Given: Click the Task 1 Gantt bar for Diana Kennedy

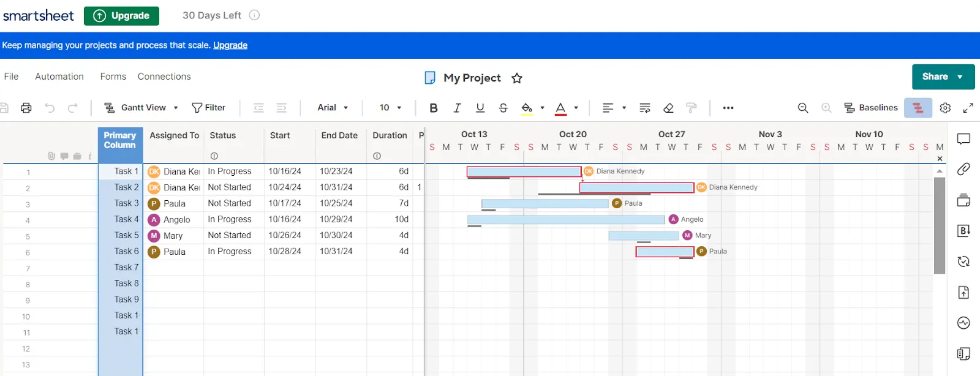Looking at the screenshot, I should pyautogui.click(x=524, y=172).
